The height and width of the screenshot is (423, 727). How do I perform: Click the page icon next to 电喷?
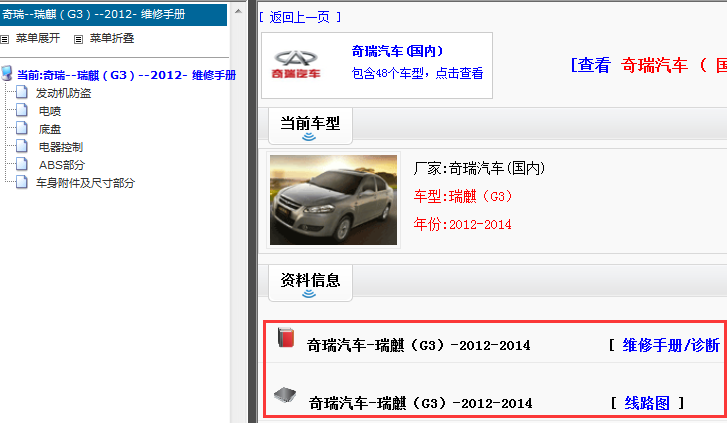pos(22,110)
